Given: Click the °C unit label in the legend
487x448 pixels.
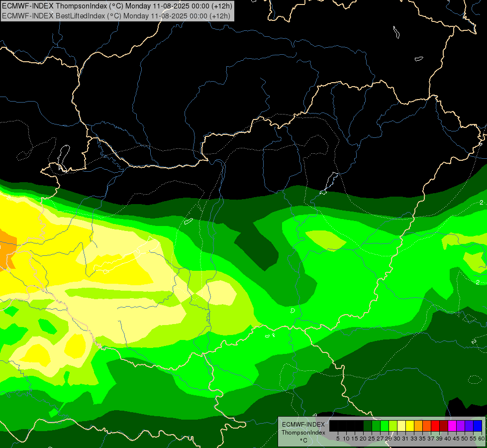Looking at the screenshot, I should tap(303, 441).
